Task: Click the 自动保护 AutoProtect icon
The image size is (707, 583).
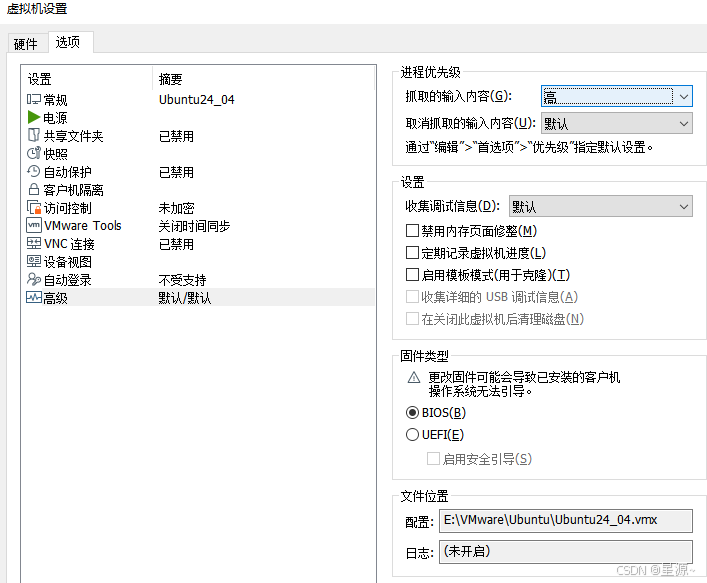Action: (34, 171)
